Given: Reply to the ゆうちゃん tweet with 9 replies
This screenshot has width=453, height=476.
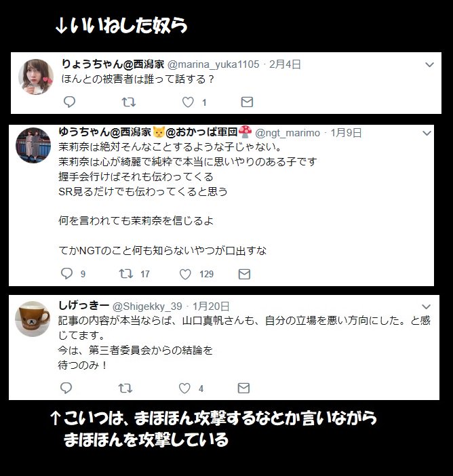Looking at the screenshot, I should (x=66, y=273).
